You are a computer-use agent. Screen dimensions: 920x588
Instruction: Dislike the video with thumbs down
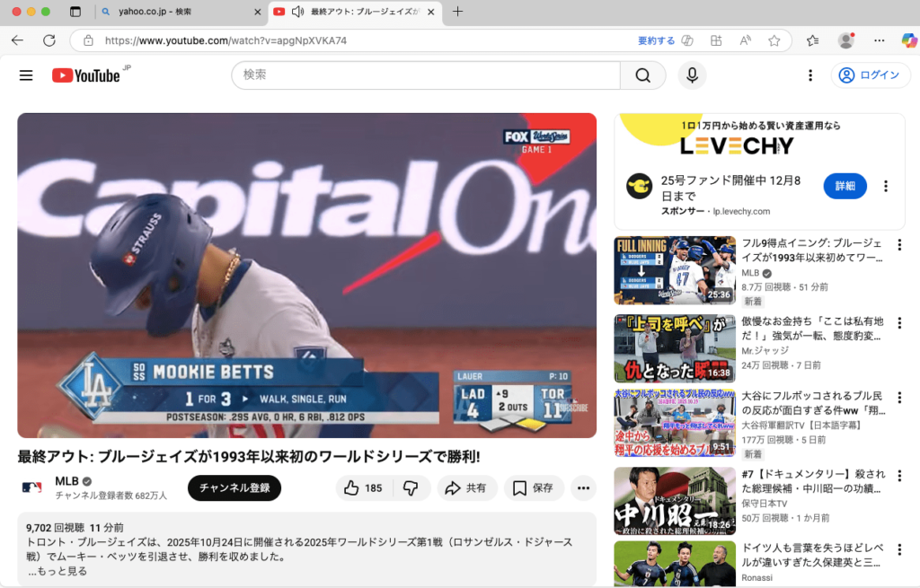click(x=411, y=487)
